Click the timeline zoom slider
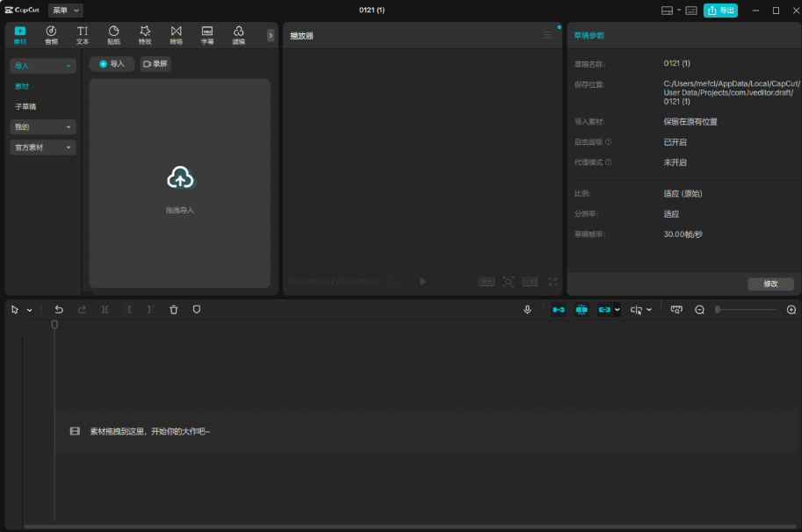The height and width of the screenshot is (532, 802). tap(745, 310)
